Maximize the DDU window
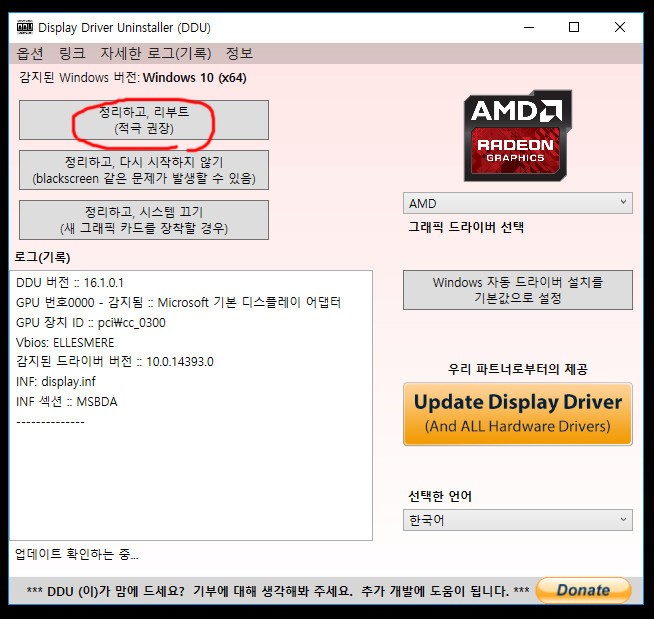The width and height of the screenshot is (654, 619). coord(574,28)
